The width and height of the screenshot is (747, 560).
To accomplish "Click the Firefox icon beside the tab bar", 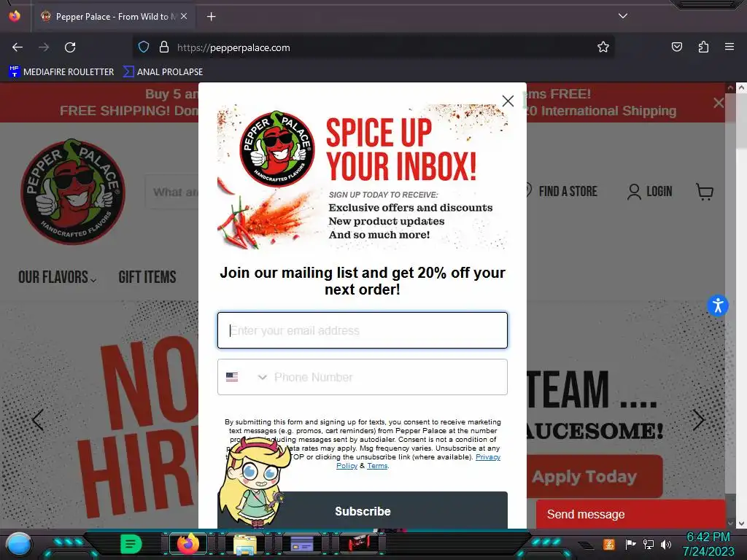I will pyautogui.click(x=15, y=16).
